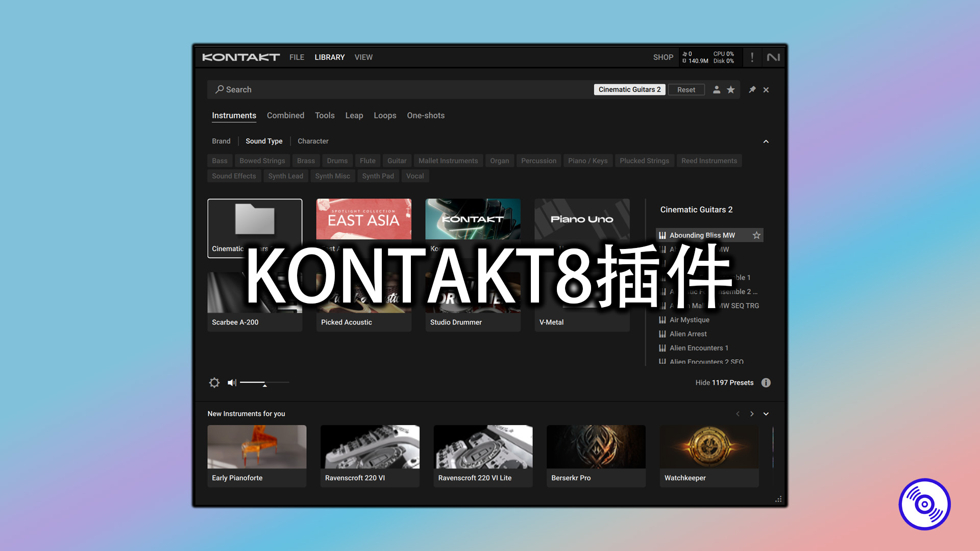Click the instrument icon beside Alien Encounters 1
This screenshot has height=551, width=980.
click(663, 348)
